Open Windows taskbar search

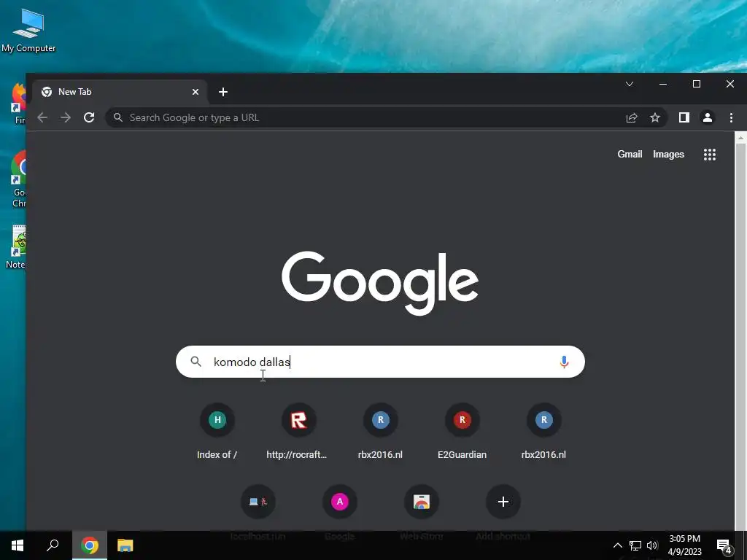click(x=53, y=545)
